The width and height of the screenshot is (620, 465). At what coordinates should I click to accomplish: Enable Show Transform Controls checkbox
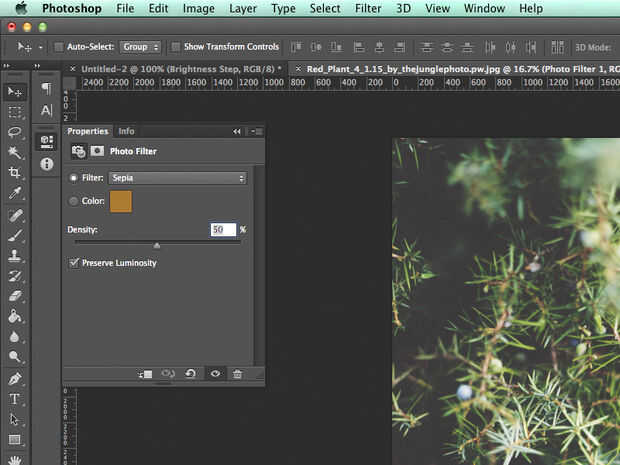(176, 47)
